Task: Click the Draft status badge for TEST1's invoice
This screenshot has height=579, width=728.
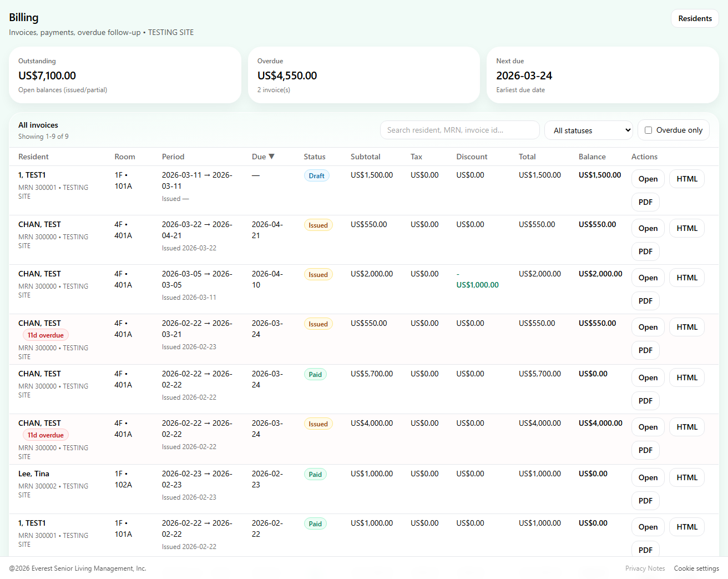Action: coord(316,175)
